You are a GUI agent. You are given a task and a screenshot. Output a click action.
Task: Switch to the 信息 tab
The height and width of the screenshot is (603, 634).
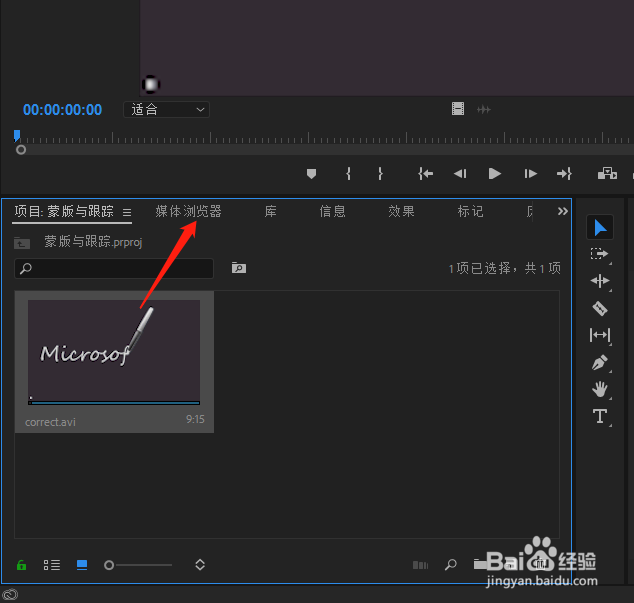[x=332, y=211]
